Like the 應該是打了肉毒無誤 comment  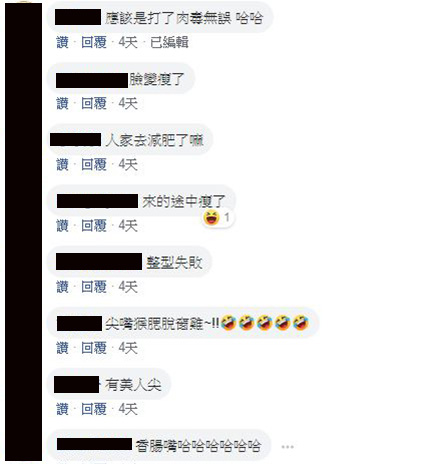pos(62,42)
